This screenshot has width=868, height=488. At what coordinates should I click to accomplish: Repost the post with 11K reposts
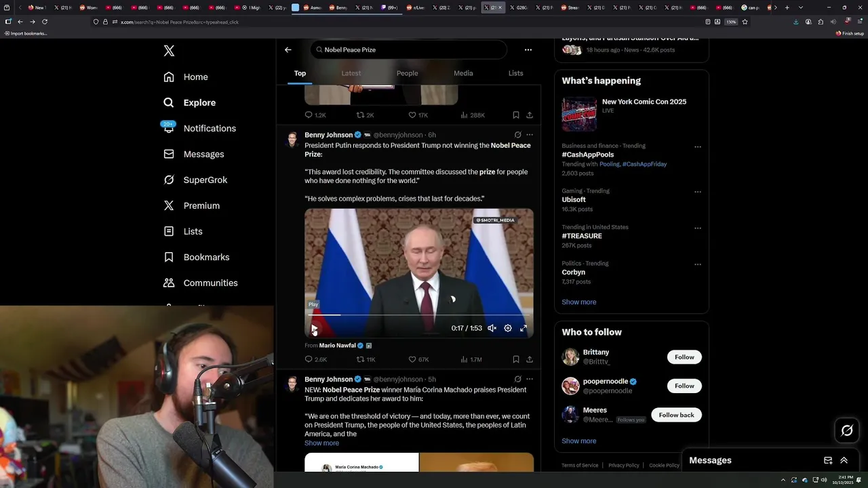(x=366, y=359)
